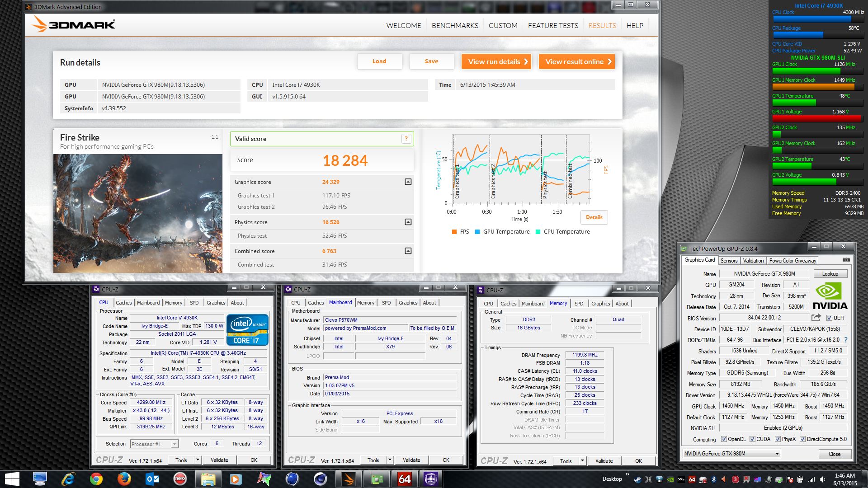
Task: Open the NVIDIA tray icon
Action: point(670,479)
